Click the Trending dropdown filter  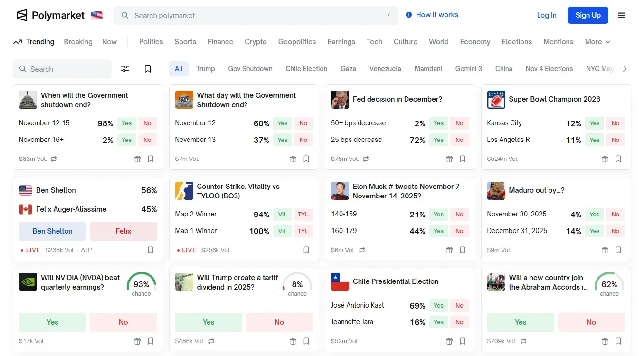[34, 42]
